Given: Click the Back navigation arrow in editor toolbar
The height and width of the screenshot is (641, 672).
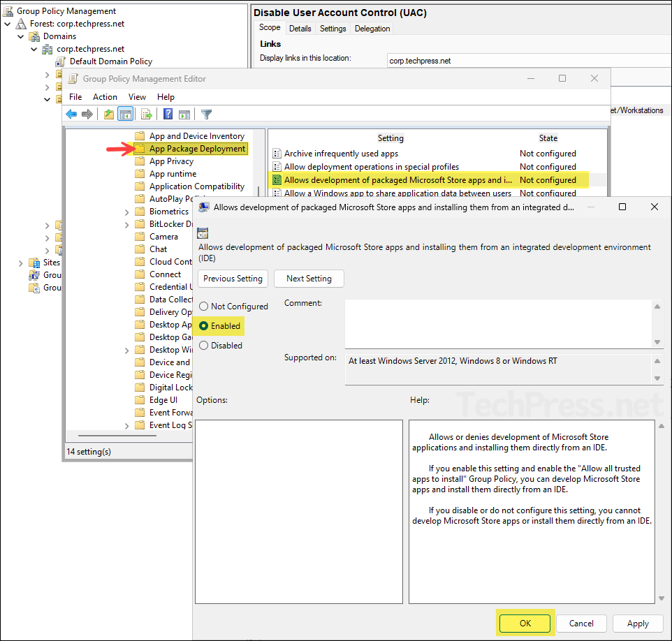Looking at the screenshot, I should point(71,114).
